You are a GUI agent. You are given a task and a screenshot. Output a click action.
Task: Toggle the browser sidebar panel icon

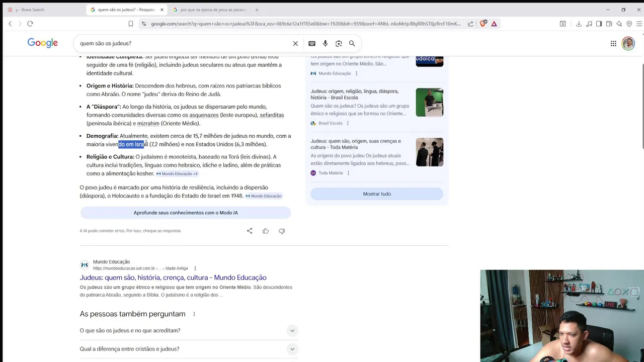(599, 24)
